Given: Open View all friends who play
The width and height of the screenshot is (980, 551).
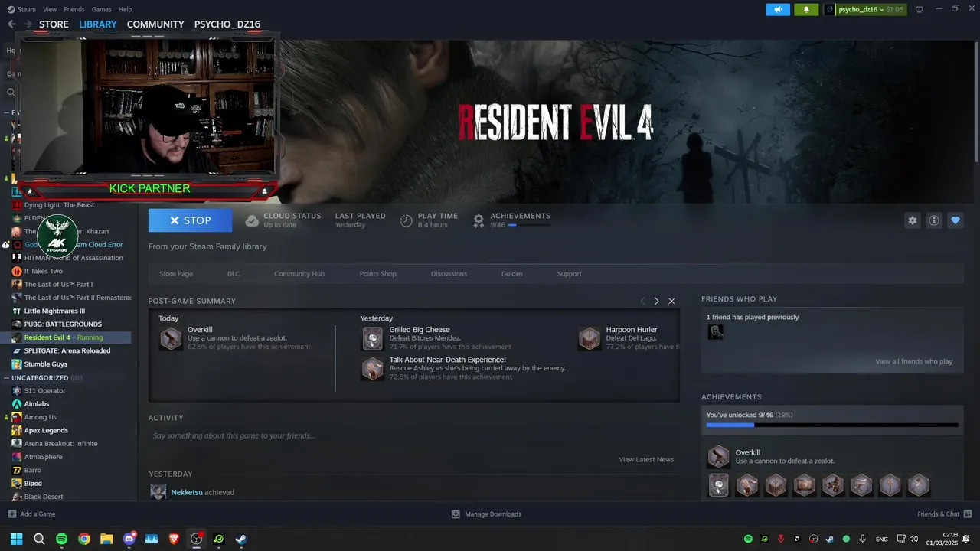Looking at the screenshot, I should [x=914, y=361].
